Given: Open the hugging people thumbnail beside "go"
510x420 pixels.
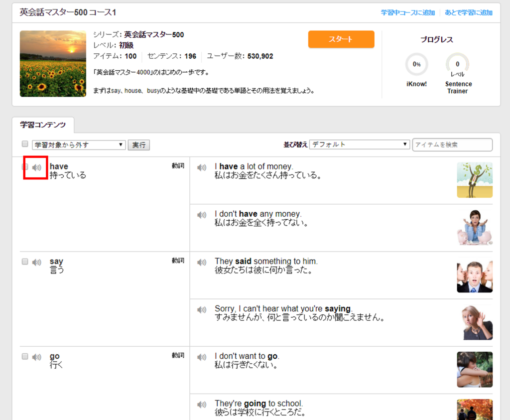Looking at the screenshot, I should pos(475,370).
